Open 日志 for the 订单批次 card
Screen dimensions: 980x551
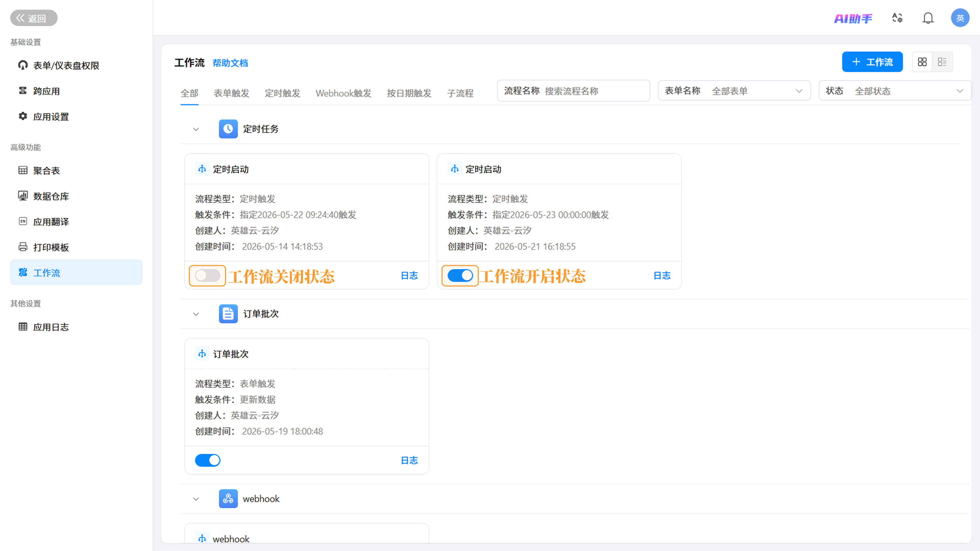(x=409, y=460)
